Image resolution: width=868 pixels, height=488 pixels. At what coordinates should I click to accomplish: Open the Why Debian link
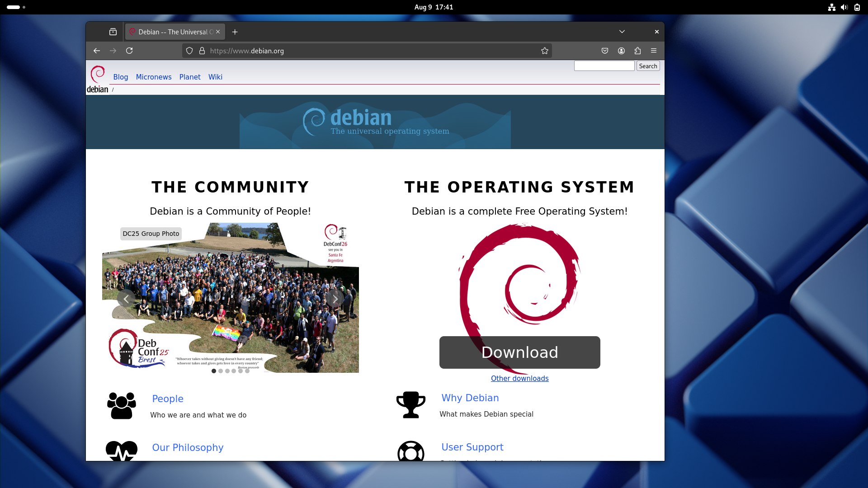point(470,398)
